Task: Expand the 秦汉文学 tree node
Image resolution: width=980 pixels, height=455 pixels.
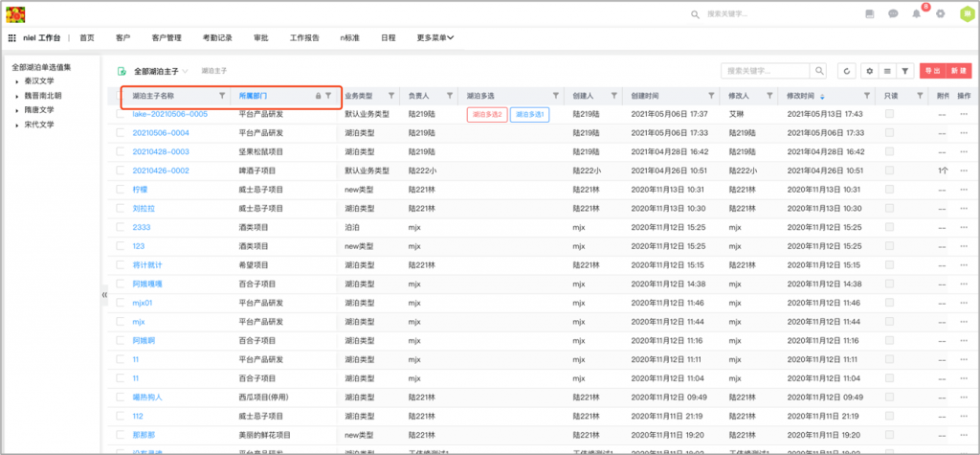Action: click(16, 82)
